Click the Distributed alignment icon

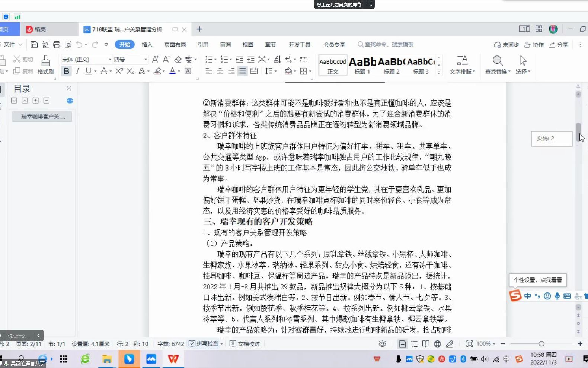[254, 71]
